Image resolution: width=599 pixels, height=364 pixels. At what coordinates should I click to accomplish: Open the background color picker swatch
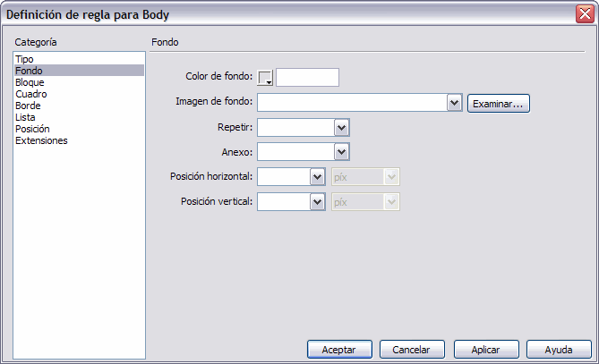(266, 78)
